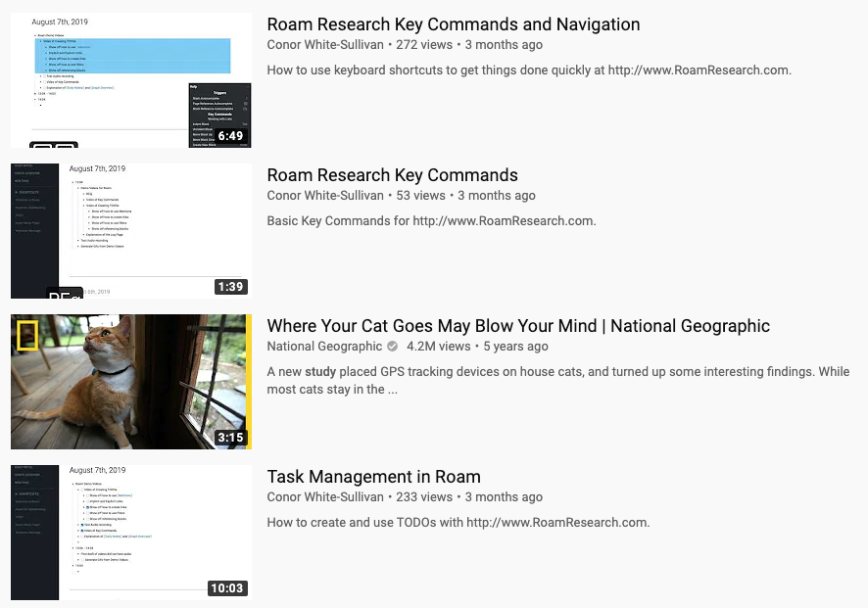Open thumbnail of 10:03 Task Management video
The width and height of the screenshot is (868, 608).
(x=131, y=533)
